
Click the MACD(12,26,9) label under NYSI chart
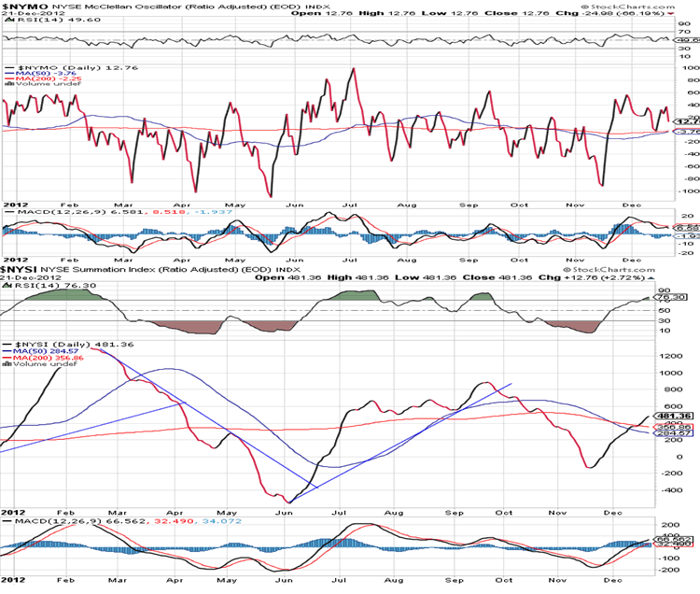point(35,526)
